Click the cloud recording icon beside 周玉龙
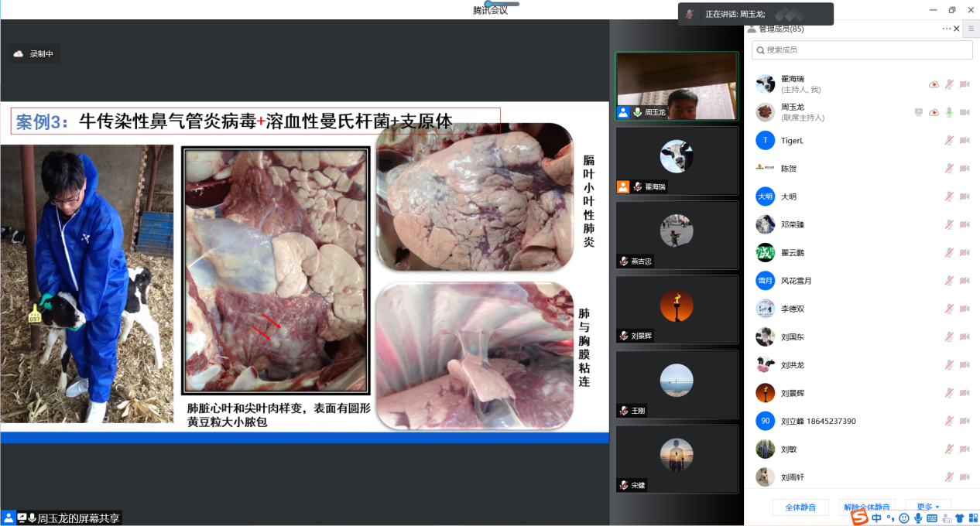The image size is (980, 526). click(934, 112)
